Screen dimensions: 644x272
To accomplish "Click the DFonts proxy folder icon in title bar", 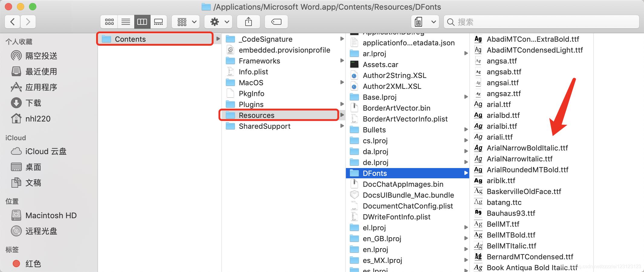I will pyautogui.click(x=206, y=7).
